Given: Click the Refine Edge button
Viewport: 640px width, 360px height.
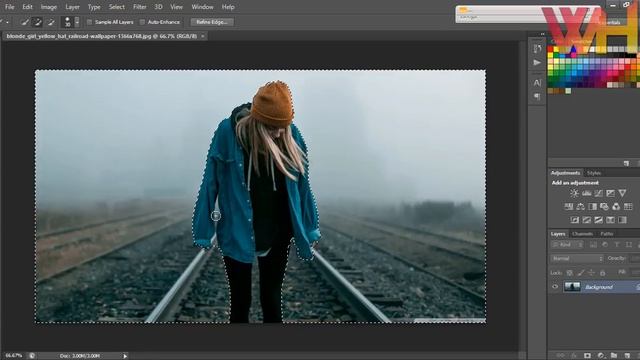Looking at the screenshot, I should point(212,22).
